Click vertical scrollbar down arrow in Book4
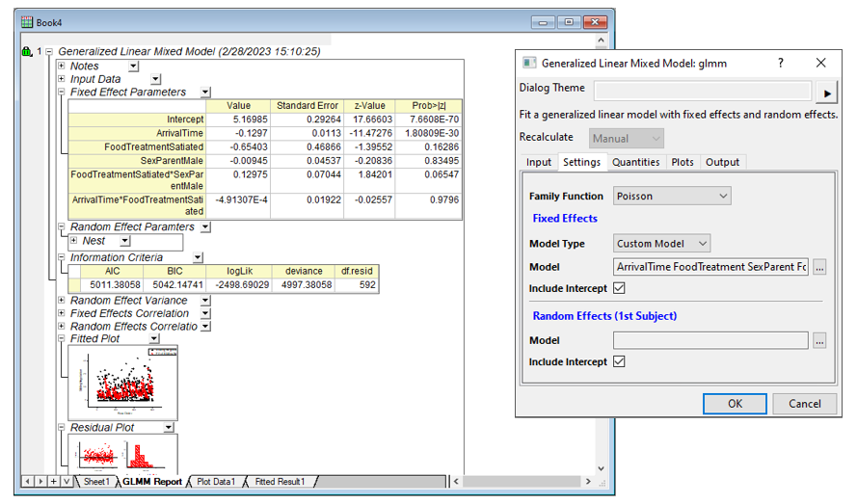The width and height of the screenshot is (857, 504). click(x=601, y=468)
